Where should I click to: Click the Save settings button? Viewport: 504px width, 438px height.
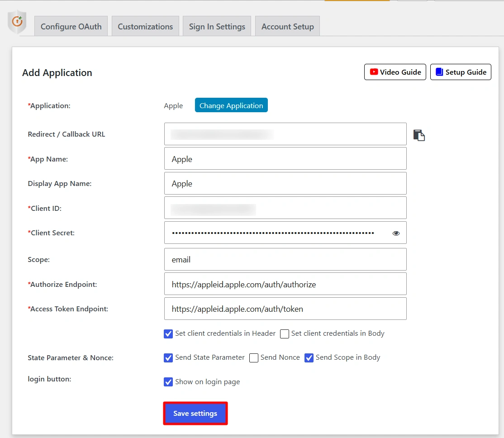(195, 413)
